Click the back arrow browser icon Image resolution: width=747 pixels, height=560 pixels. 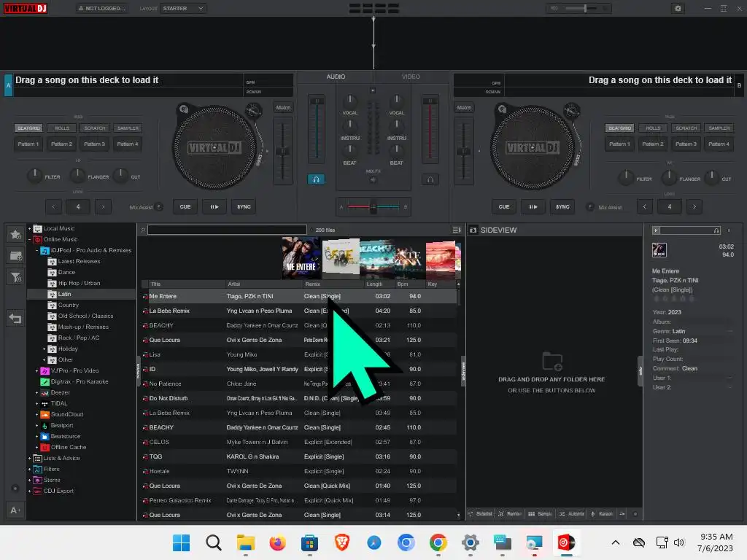pos(16,318)
